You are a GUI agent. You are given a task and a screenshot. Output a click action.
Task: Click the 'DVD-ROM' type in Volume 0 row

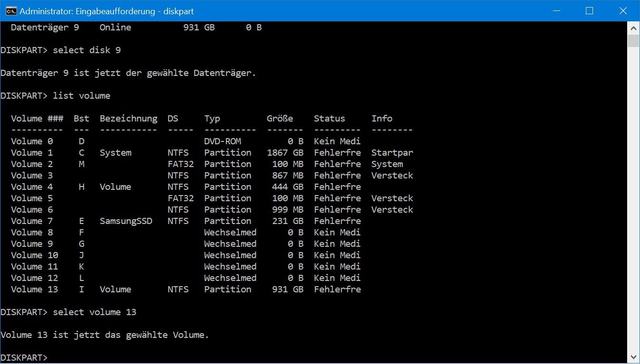pyautogui.click(x=222, y=141)
